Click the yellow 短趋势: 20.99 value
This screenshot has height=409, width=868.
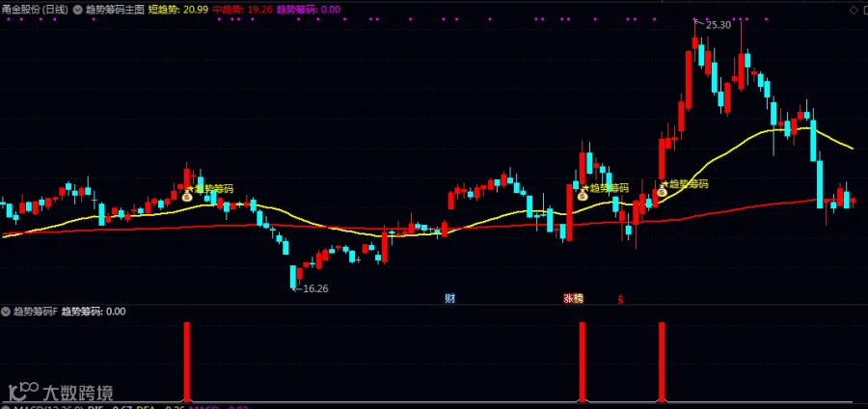[x=177, y=10]
